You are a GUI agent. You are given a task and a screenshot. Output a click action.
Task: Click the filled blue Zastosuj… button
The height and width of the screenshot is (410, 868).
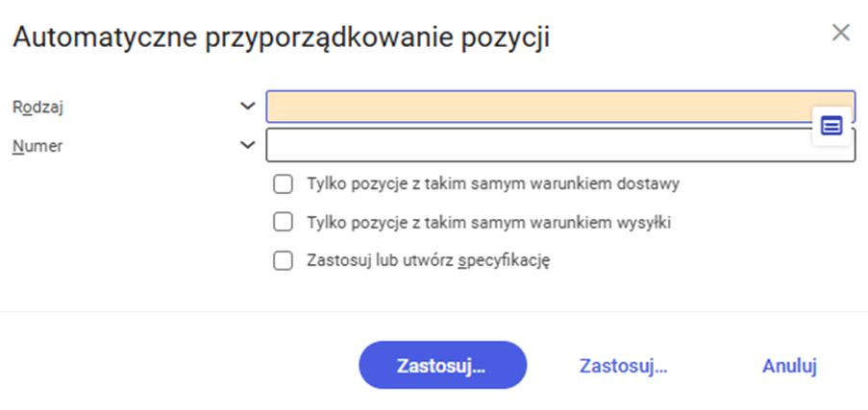pyautogui.click(x=442, y=365)
